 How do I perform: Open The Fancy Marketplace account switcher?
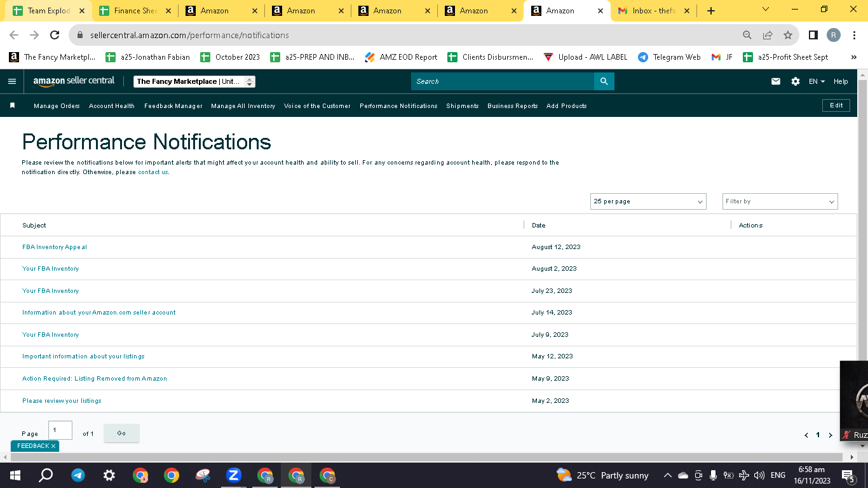point(194,81)
